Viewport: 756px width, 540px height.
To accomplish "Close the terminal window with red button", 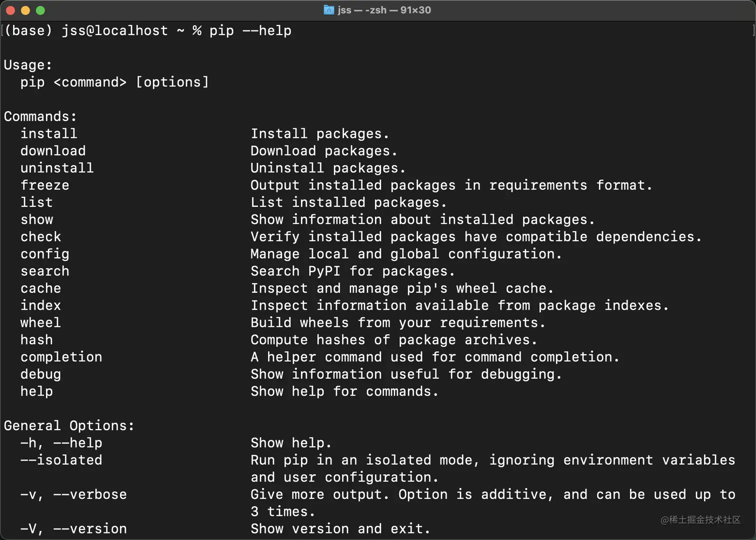I will [10, 10].
